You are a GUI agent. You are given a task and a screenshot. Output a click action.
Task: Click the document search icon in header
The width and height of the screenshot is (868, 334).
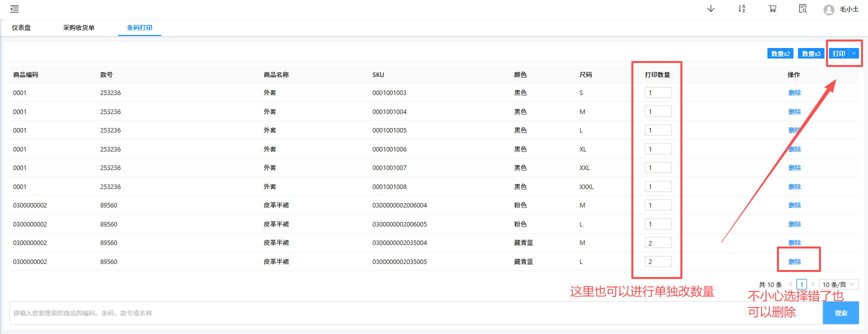(802, 9)
